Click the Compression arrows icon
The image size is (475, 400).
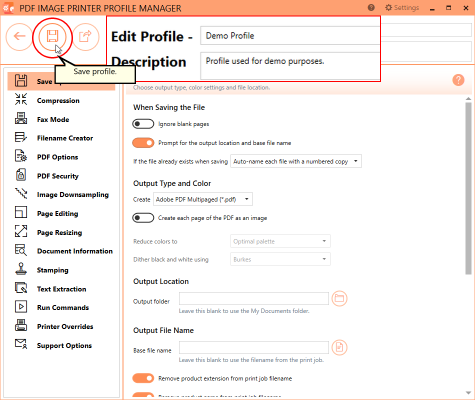[21, 100]
